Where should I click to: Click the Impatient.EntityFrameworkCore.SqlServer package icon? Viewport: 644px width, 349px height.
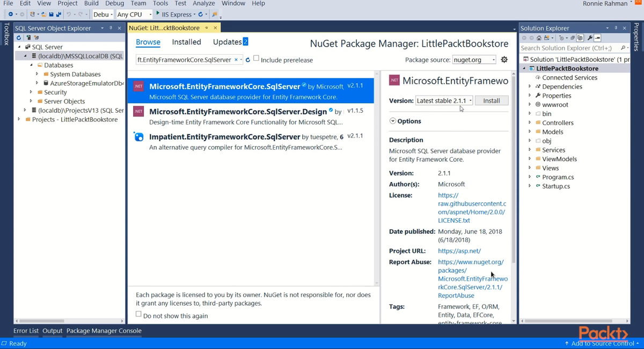click(x=139, y=137)
